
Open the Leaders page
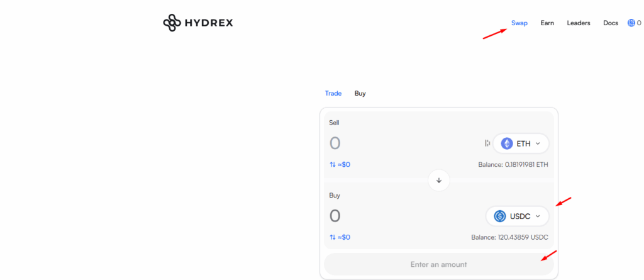click(x=579, y=23)
